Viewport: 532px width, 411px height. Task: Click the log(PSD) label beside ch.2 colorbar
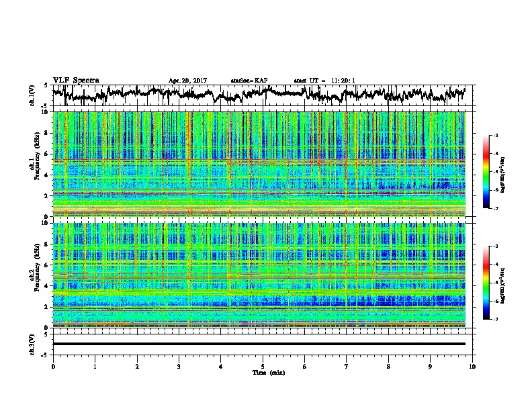pyautogui.click(x=502, y=285)
